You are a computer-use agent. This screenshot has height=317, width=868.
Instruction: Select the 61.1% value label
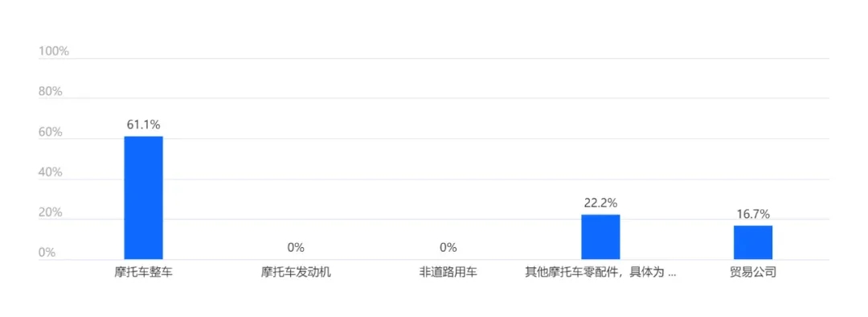(x=143, y=125)
